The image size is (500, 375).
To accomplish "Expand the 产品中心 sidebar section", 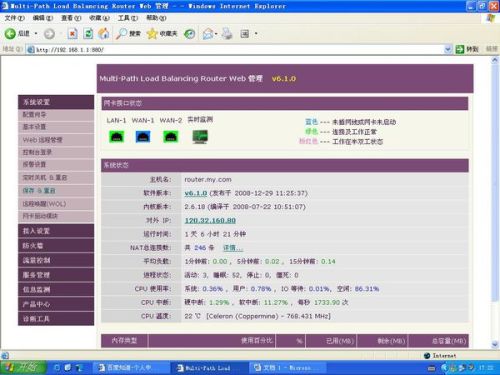I will click(x=56, y=304).
